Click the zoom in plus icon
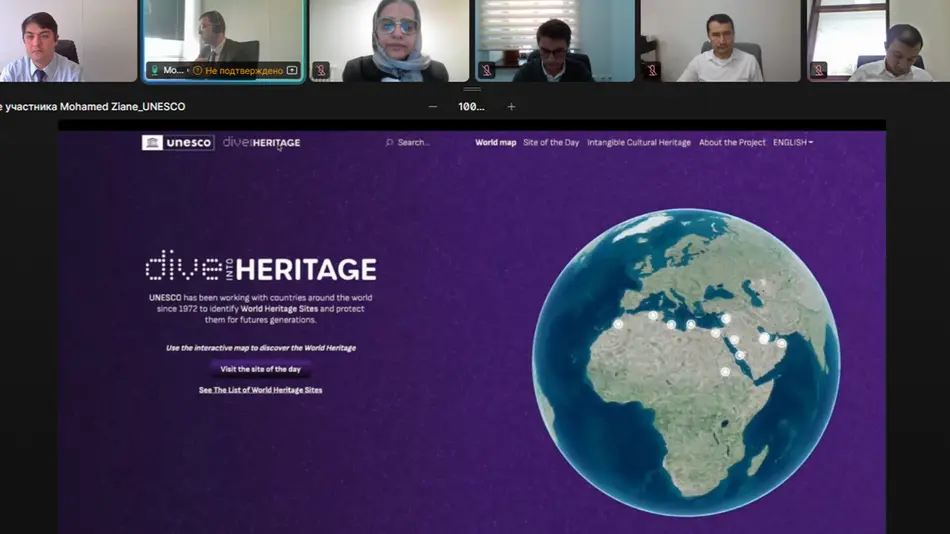Screen dimensions: 950x534 click(x=511, y=107)
